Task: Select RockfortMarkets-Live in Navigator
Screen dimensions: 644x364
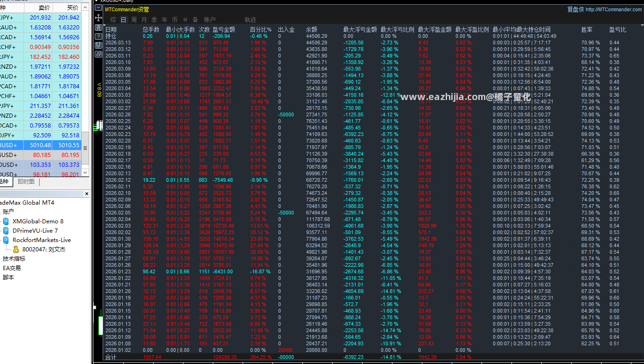Action: click(x=42, y=240)
